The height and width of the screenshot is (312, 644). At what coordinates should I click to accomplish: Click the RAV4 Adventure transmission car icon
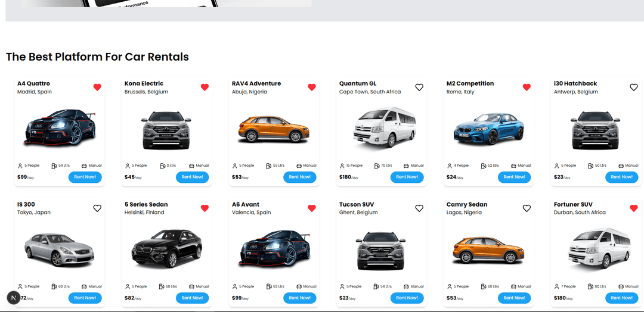coord(299,166)
